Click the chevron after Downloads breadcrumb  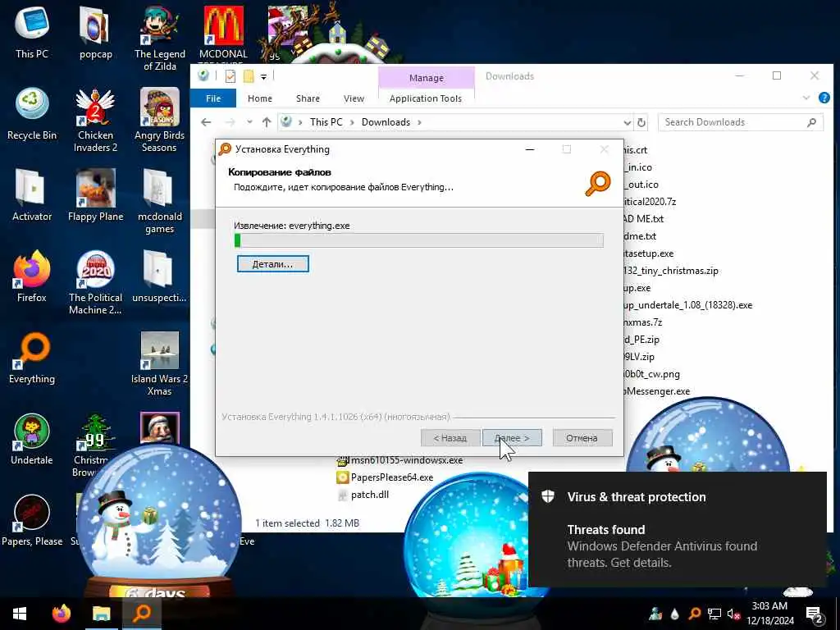click(x=419, y=122)
